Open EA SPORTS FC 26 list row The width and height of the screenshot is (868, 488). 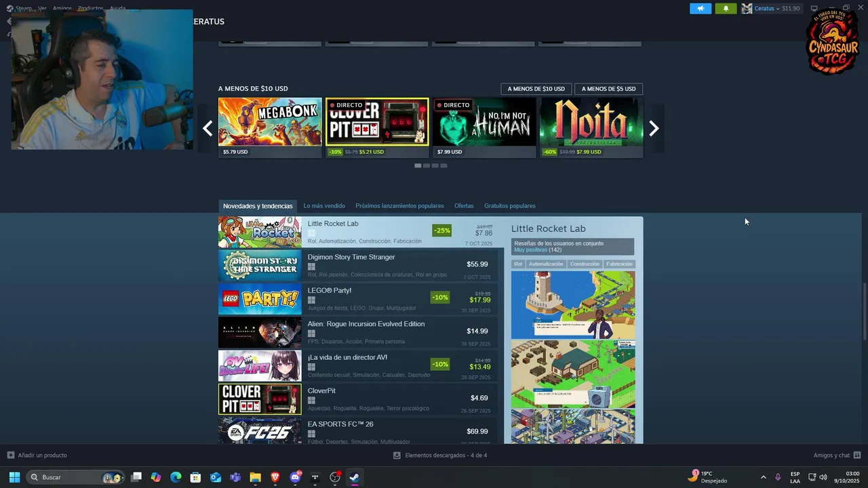tap(358, 431)
